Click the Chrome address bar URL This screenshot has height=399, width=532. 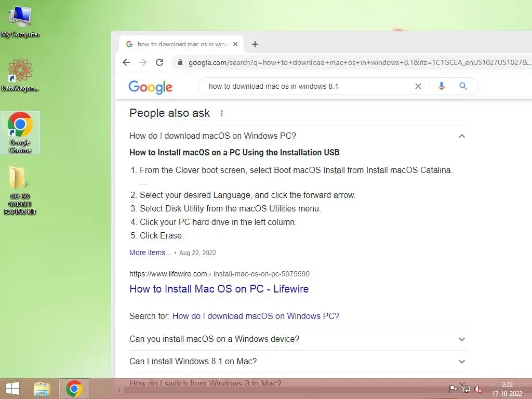click(x=360, y=62)
